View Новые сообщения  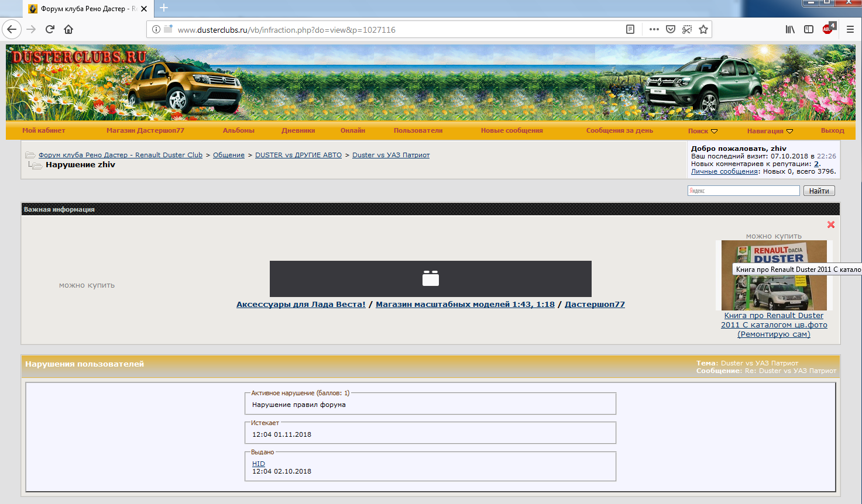point(512,130)
